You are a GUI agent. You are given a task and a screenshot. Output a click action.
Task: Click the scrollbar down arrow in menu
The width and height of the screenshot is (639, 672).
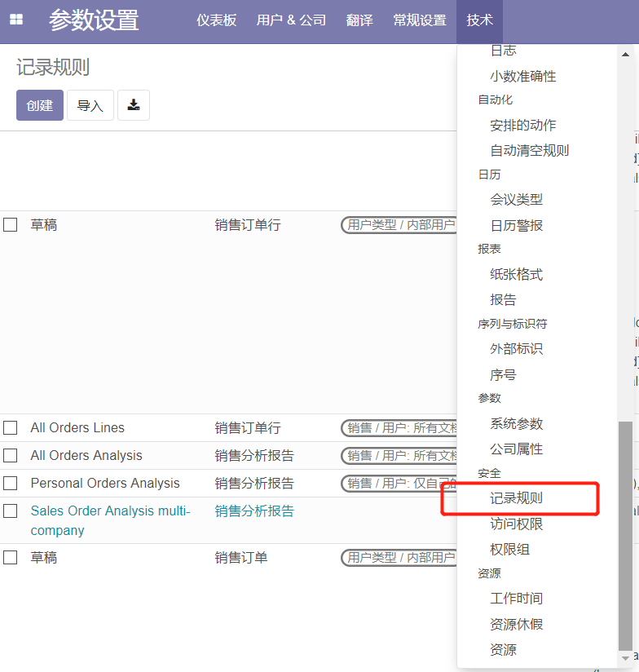coord(625,657)
